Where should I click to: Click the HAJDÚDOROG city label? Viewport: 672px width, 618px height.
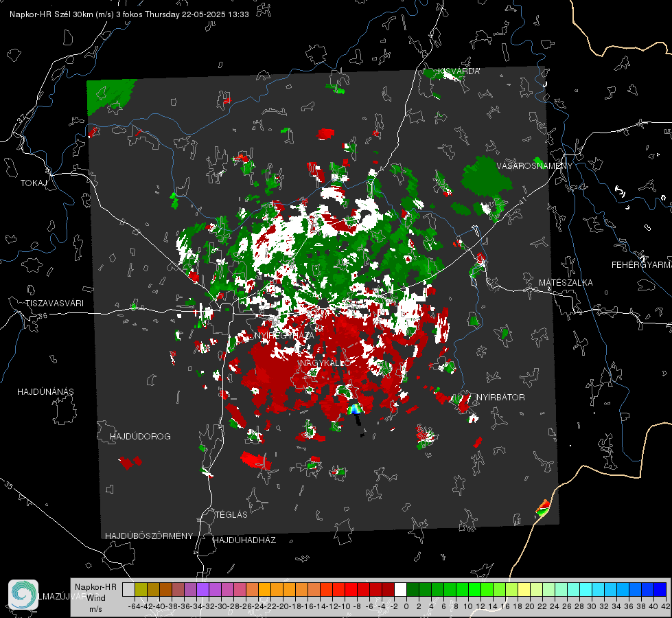pyautogui.click(x=140, y=436)
